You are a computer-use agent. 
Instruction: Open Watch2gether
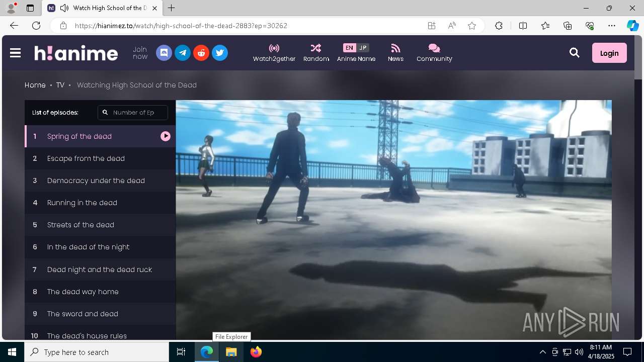(x=274, y=53)
